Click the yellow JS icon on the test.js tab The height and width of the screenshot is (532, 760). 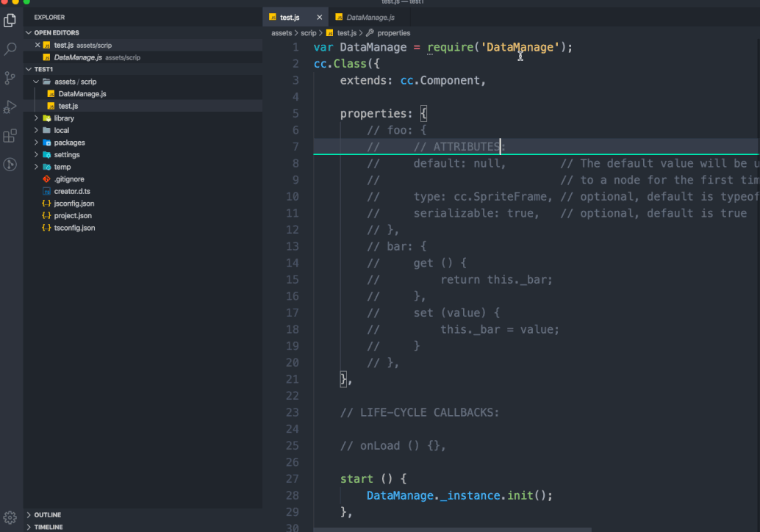[273, 15]
